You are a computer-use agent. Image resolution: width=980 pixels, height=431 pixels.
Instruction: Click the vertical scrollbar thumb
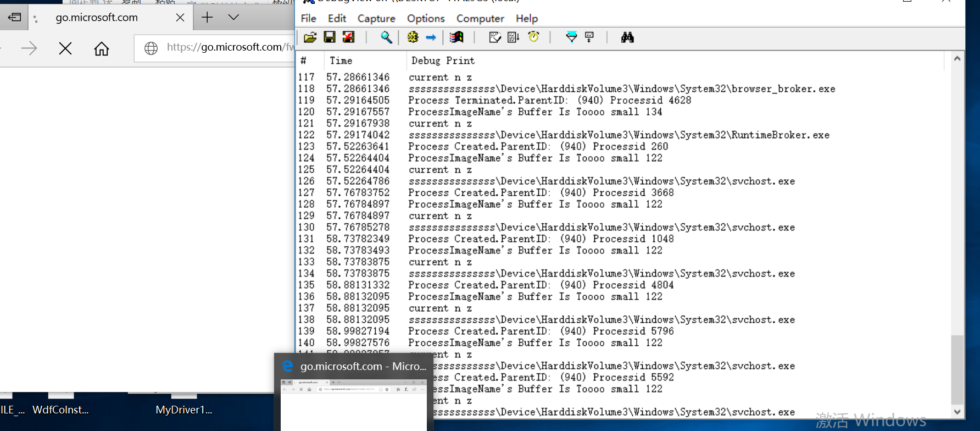click(x=957, y=369)
